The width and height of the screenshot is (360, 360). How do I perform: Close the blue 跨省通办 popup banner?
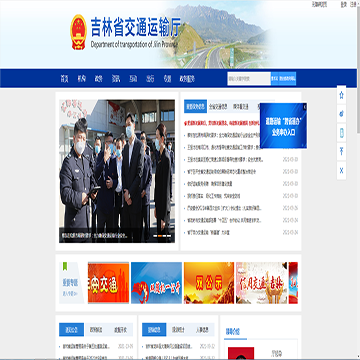coord(305,107)
